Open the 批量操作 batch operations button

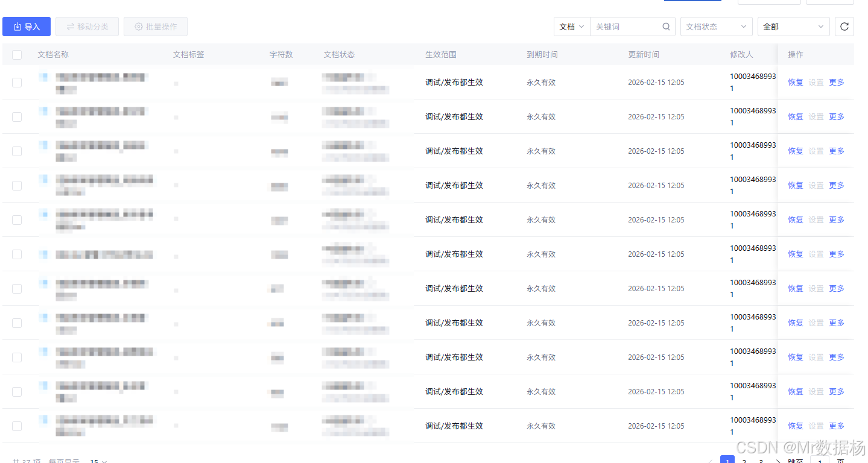coord(156,27)
